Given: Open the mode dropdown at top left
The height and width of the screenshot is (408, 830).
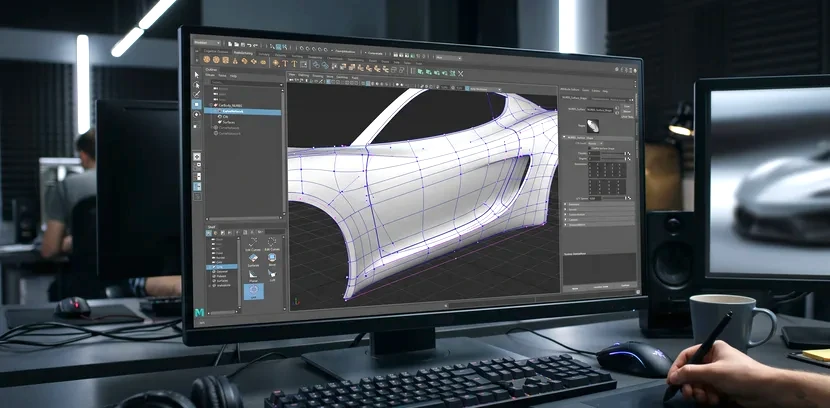Looking at the screenshot, I should (207, 42).
